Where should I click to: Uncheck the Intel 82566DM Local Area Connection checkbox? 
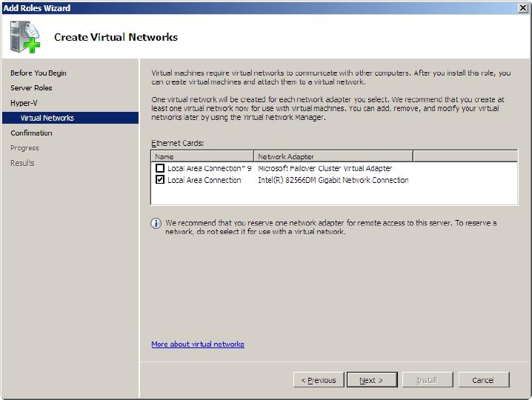tap(160, 179)
